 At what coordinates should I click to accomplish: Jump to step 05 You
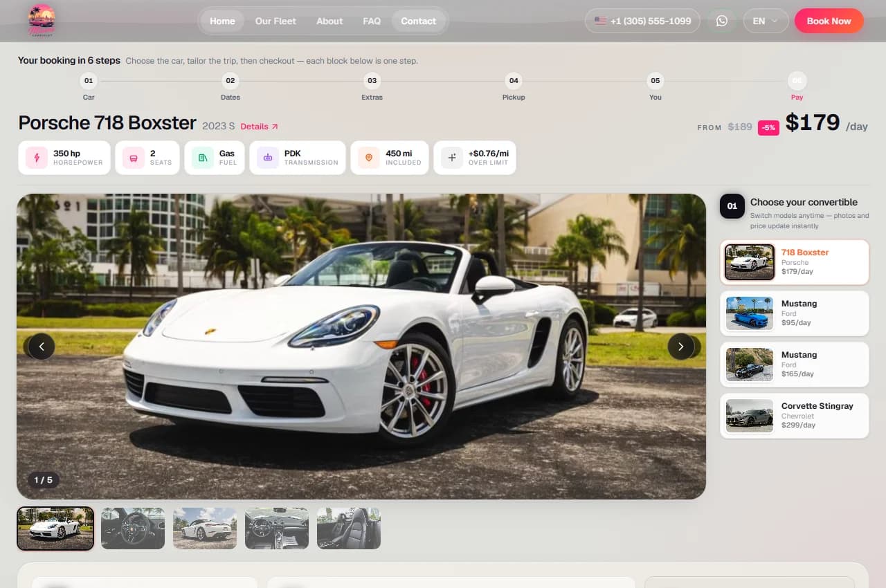tap(656, 88)
